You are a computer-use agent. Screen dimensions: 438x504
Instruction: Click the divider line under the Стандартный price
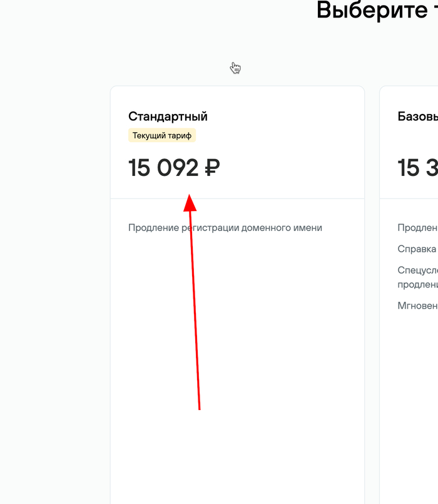tap(282, 198)
